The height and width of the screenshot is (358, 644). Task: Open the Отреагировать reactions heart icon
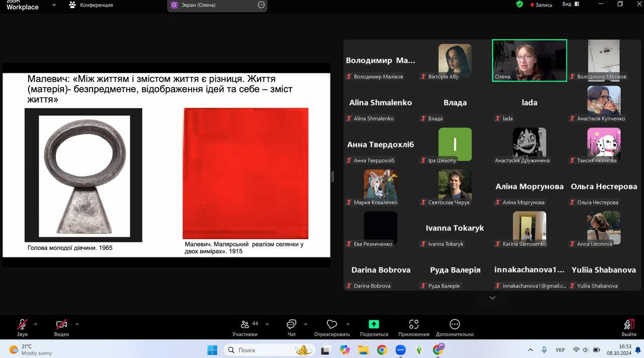tap(332, 327)
